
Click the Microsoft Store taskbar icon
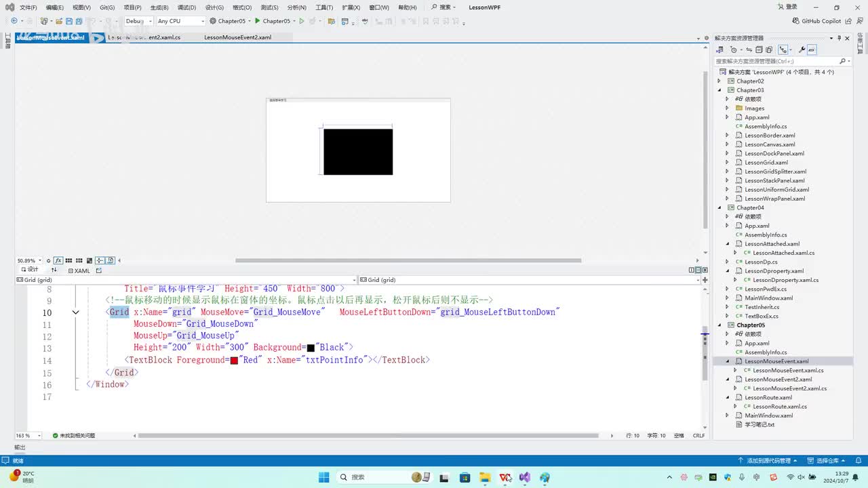pyautogui.click(x=465, y=477)
